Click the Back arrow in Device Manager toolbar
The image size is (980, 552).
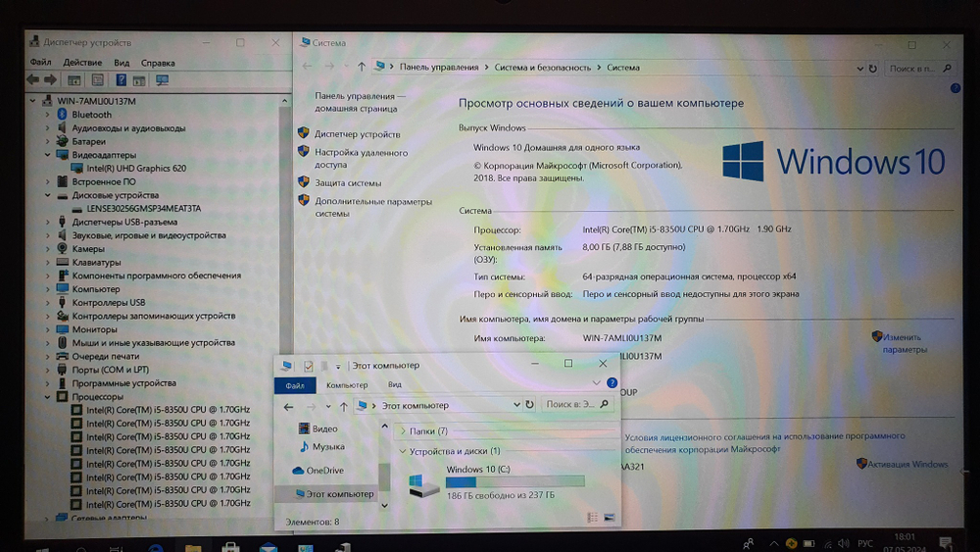32,80
